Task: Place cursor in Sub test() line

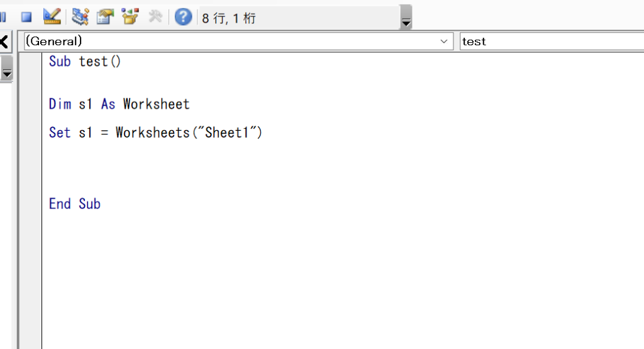Action: (x=85, y=62)
